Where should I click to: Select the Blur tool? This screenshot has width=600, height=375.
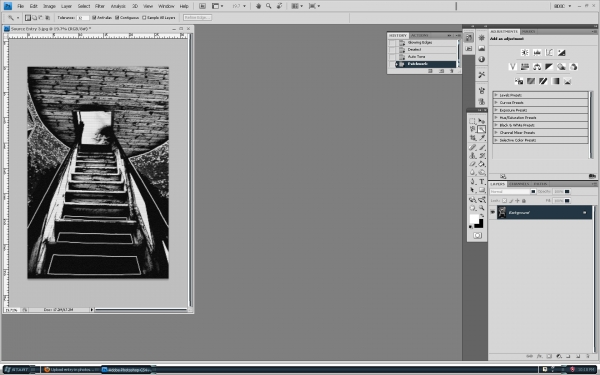pyautogui.click(x=473, y=173)
